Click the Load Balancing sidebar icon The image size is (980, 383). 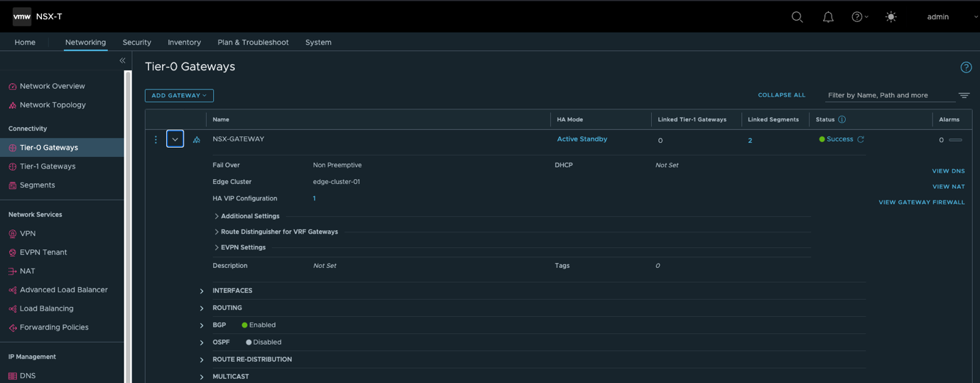tap(12, 309)
